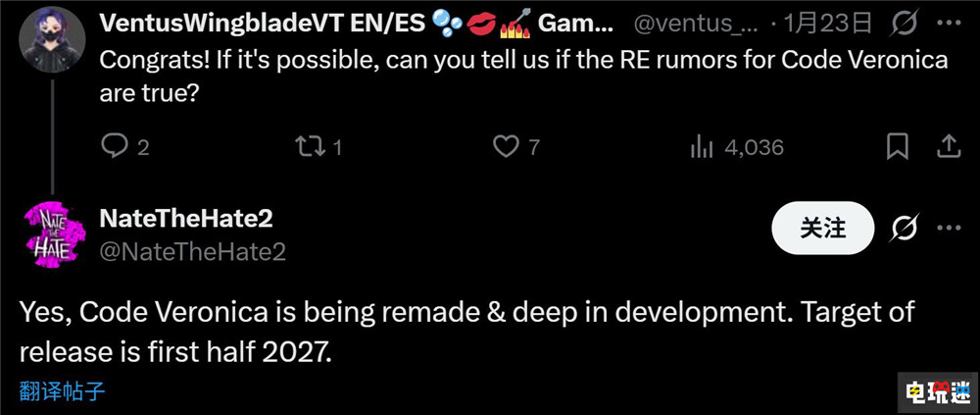View analytics for the 4,036 views post
Screen dimensions: 980x415
pyautogui.click(x=702, y=147)
